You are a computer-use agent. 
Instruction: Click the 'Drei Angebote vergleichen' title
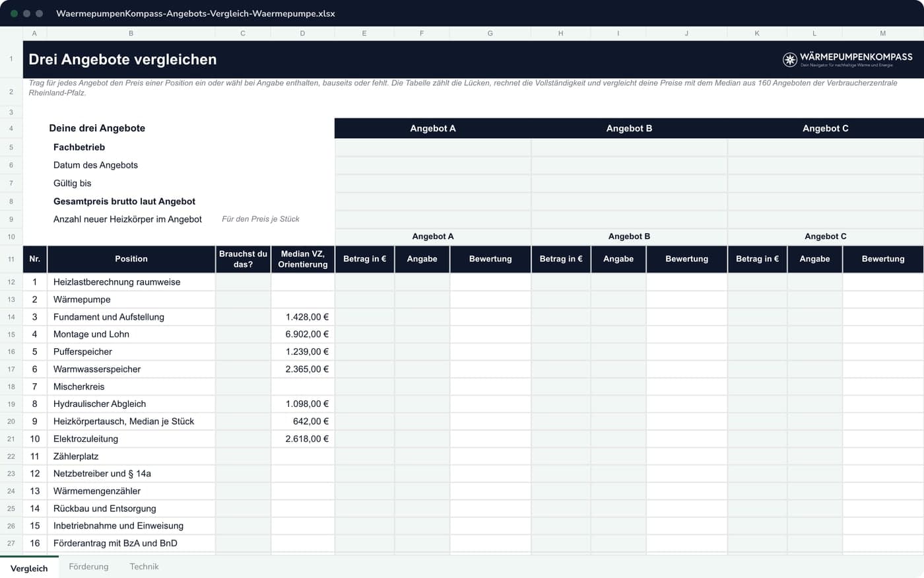click(123, 59)
